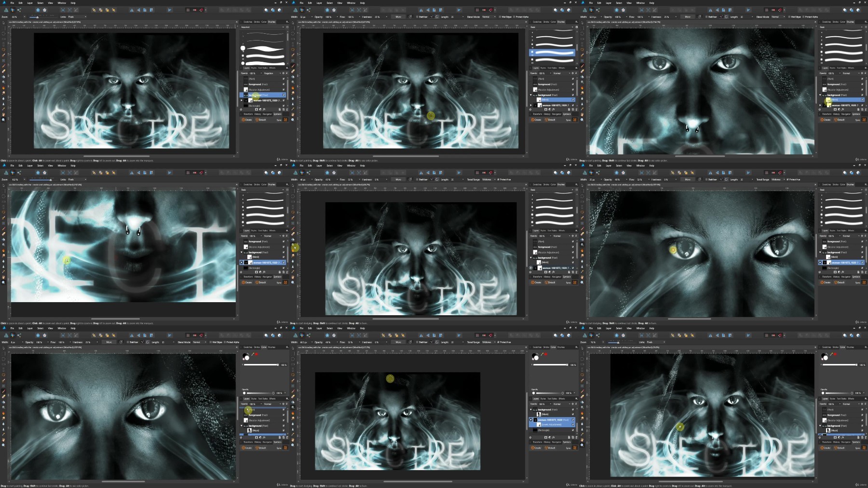The height and width of the screenshot is (488, 868).
Task: Click the Flip Horizontal icon in the center frame toolbar
Action: 421,172
